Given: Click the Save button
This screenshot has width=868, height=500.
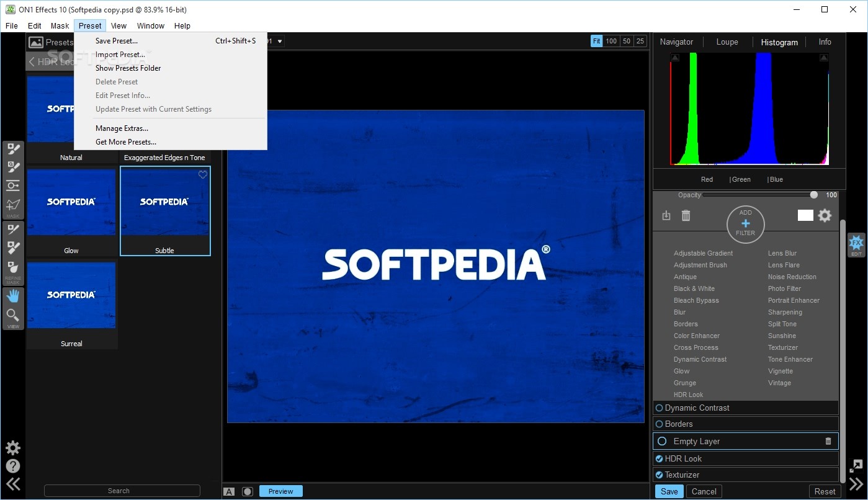Looking at the screenshot, I should tap(669, 491).
